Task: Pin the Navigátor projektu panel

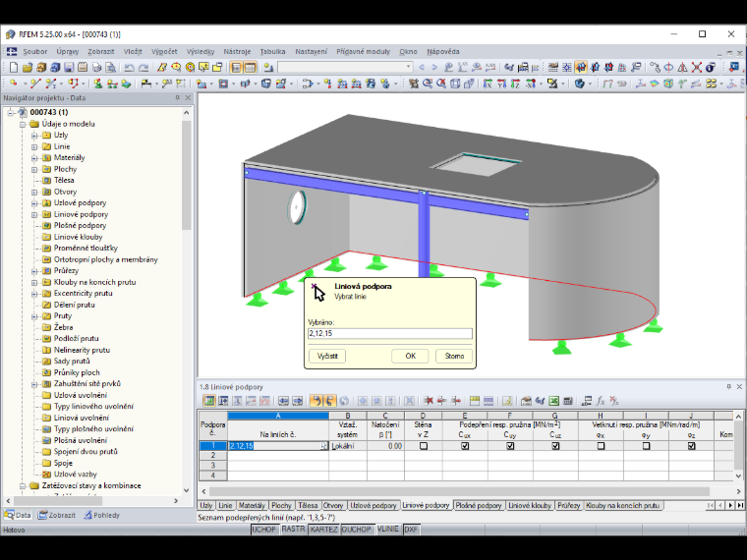Action: click(177, 97)
